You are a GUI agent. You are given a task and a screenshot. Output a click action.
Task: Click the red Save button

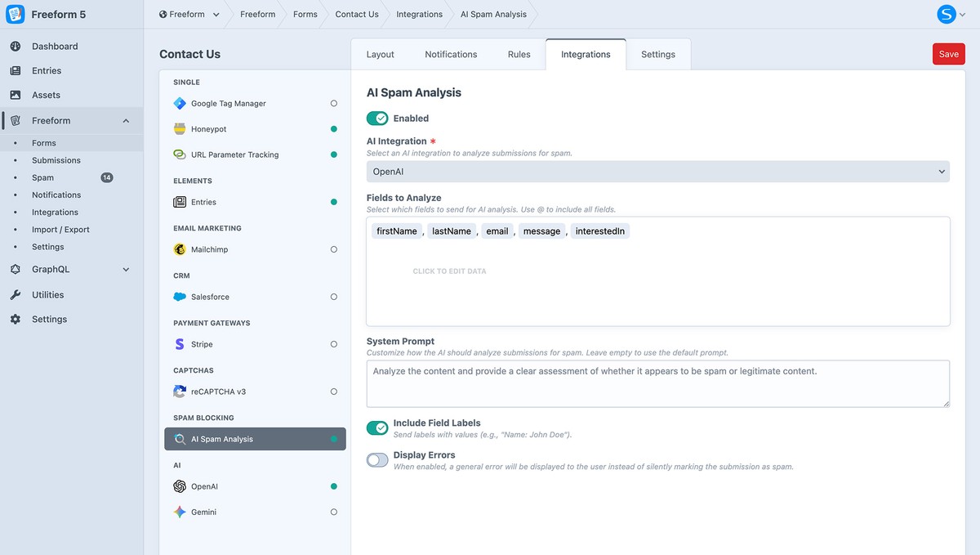[x=949, y=54]
